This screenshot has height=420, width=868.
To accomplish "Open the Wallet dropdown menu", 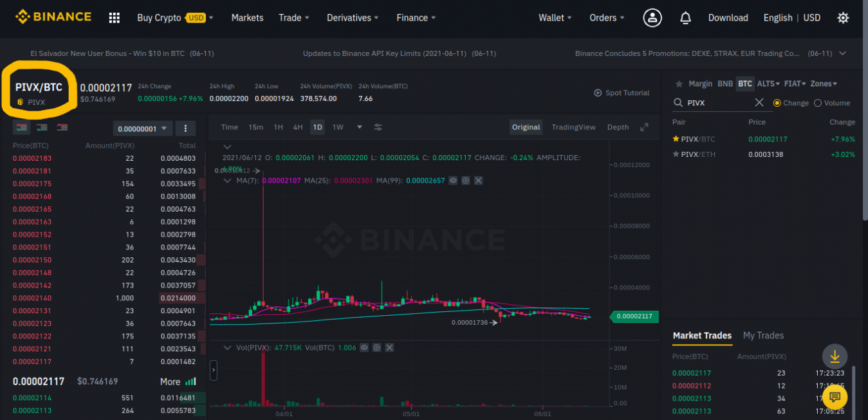I will tap(555, 18).
